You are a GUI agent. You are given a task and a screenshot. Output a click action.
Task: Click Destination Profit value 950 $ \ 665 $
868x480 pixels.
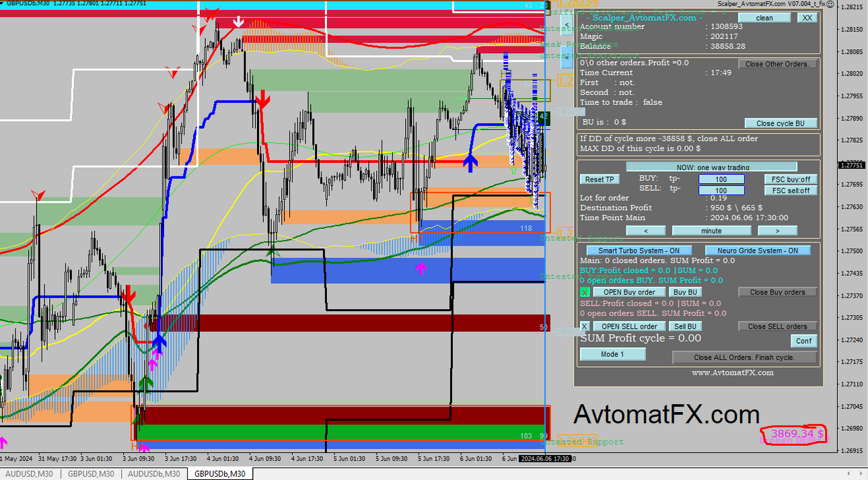(x=736, y=208)
